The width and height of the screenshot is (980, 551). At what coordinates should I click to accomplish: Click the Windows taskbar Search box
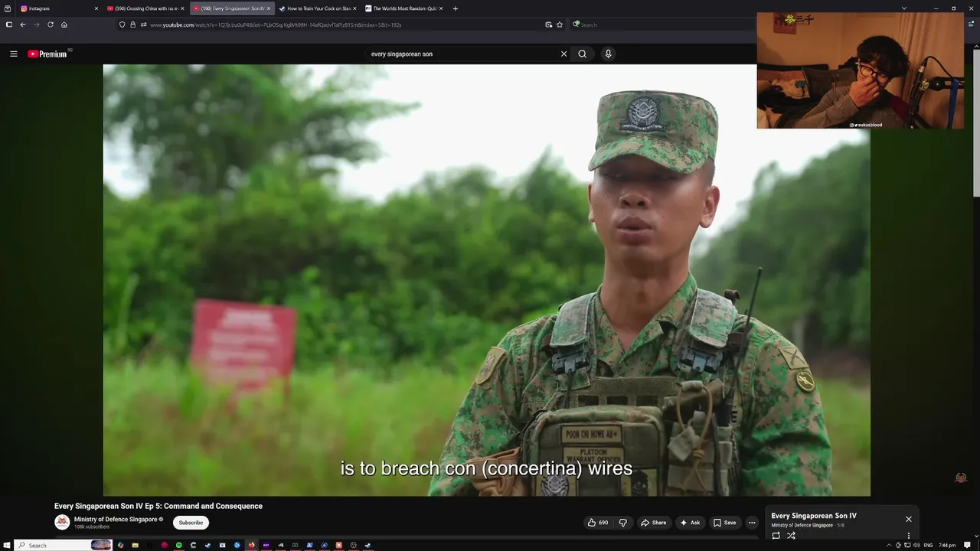pyautogui.click(x=64, y=545)
